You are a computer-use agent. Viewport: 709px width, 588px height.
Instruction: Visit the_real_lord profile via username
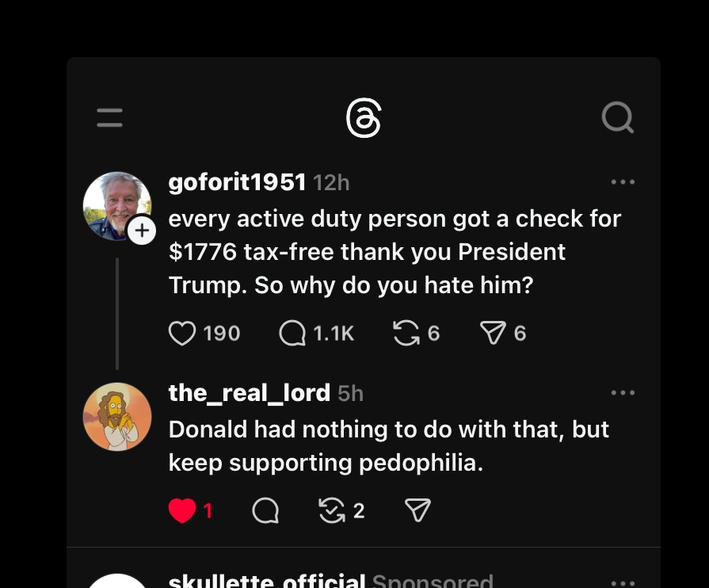tap(249, 393)
